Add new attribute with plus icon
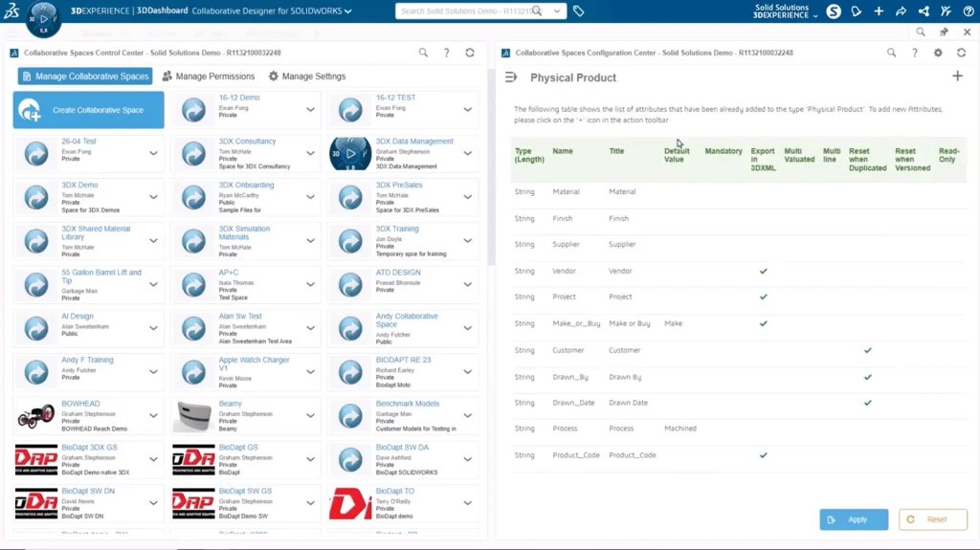Image resolution: width=980 pixels, height=550 pixels. [x=957, y=77]
